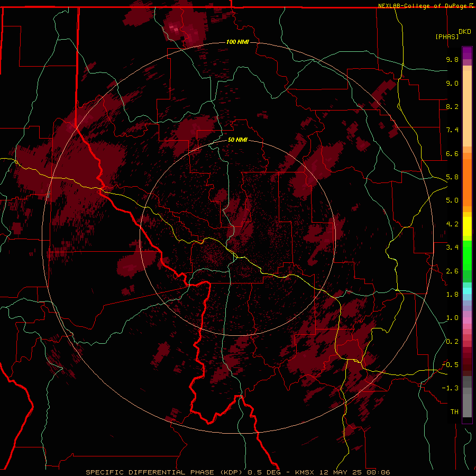This screenshot has width=476, height=476.
Task: Pick the peach band of the color scale
Action: 467,108
